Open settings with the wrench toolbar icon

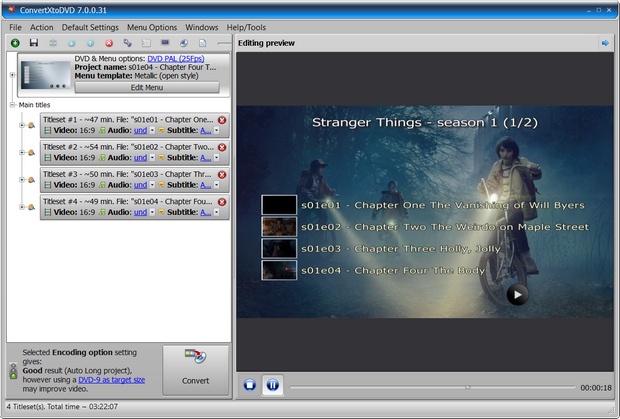(x=127, y=43)
